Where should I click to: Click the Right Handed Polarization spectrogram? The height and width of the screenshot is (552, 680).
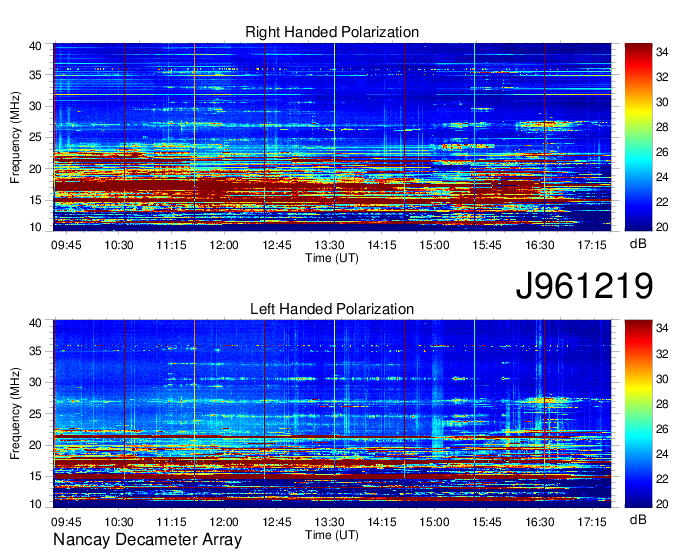(332, 137)
